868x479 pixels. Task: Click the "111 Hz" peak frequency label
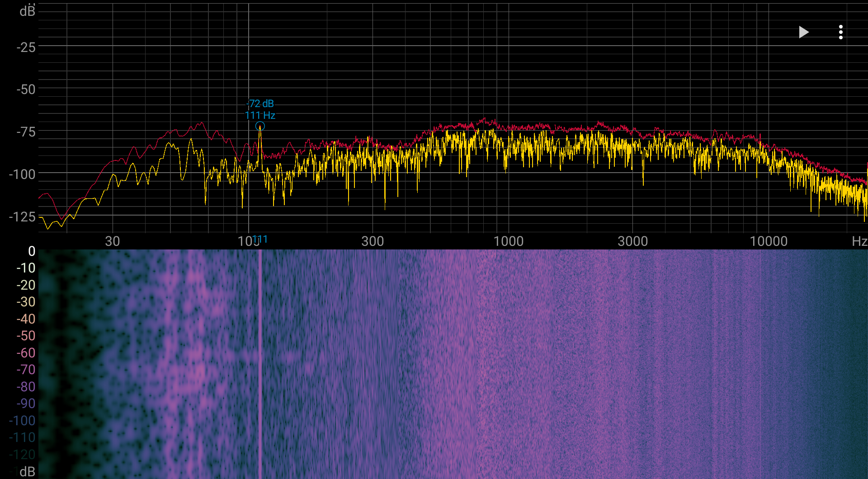point(260,115)
